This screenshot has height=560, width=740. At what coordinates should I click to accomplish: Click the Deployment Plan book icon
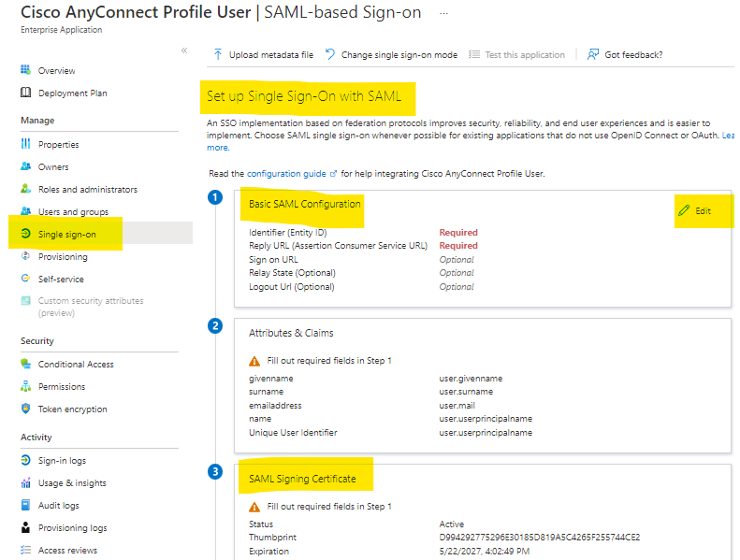(25, 93)
